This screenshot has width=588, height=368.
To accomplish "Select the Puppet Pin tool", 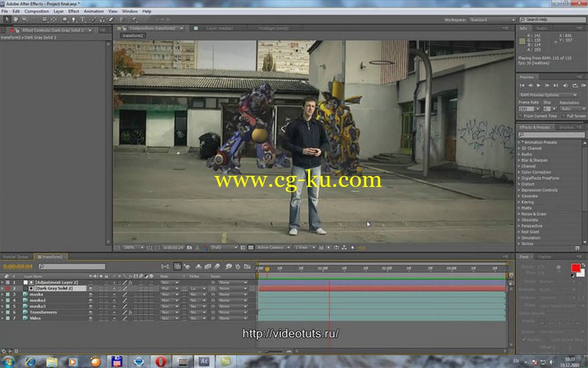I will tap(134, 19).
